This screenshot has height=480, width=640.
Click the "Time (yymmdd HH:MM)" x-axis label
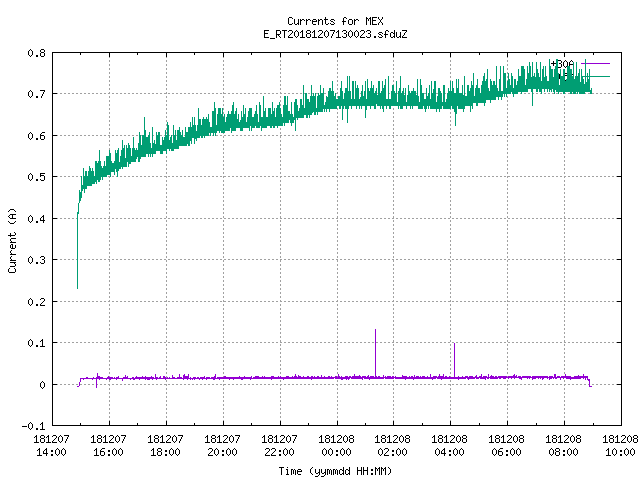(x=335, y=471)
